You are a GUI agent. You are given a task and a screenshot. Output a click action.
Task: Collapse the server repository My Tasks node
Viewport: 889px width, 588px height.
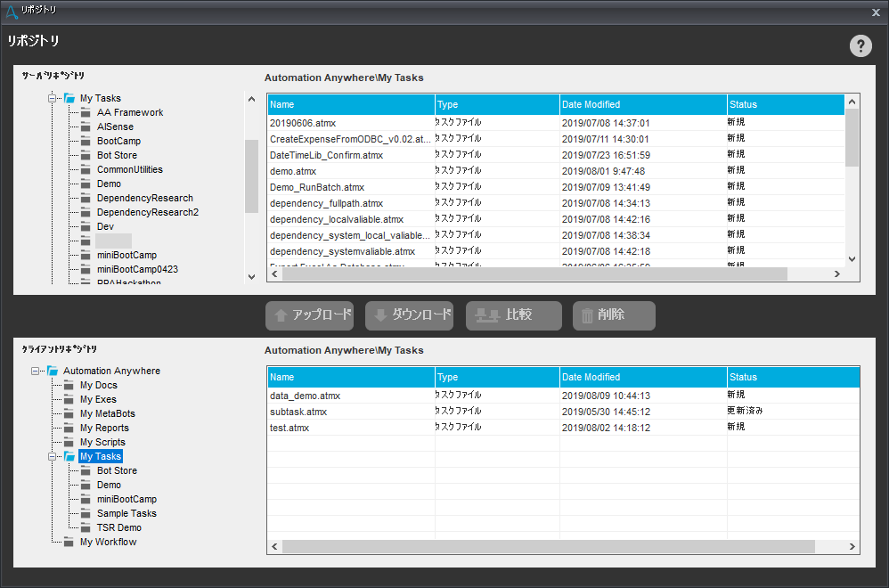53,99
